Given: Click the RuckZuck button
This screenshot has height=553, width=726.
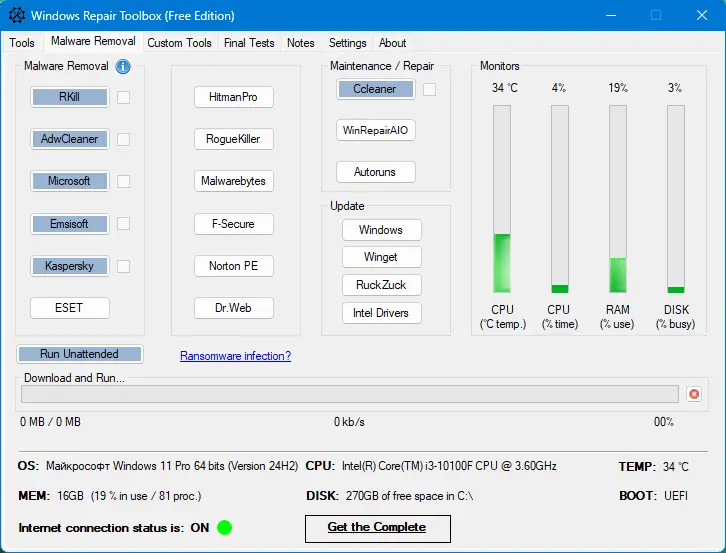Looking at the screenshot, I should coord(382,285).
